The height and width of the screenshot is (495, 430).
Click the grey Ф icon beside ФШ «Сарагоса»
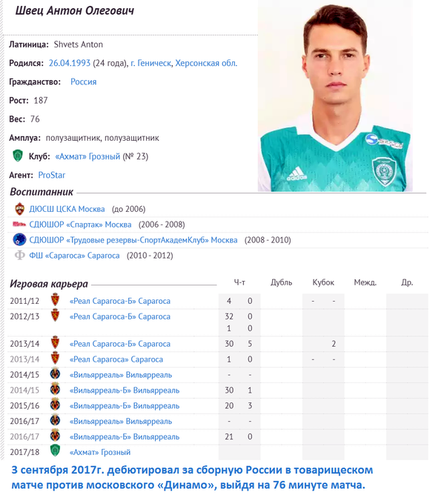point(20,255)
